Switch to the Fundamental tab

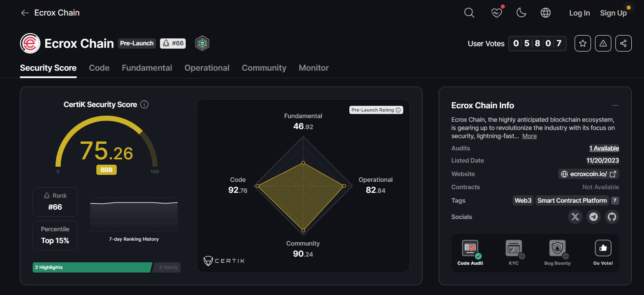click(147, 68)
